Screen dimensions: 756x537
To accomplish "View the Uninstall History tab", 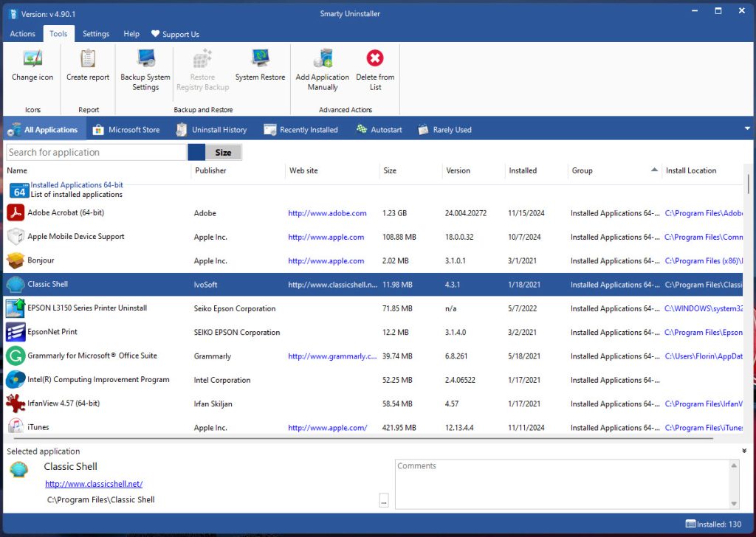I will pos(212,130).
